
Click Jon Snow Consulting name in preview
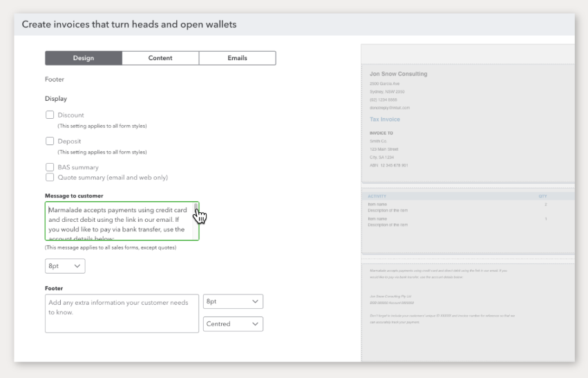(399, 74)
